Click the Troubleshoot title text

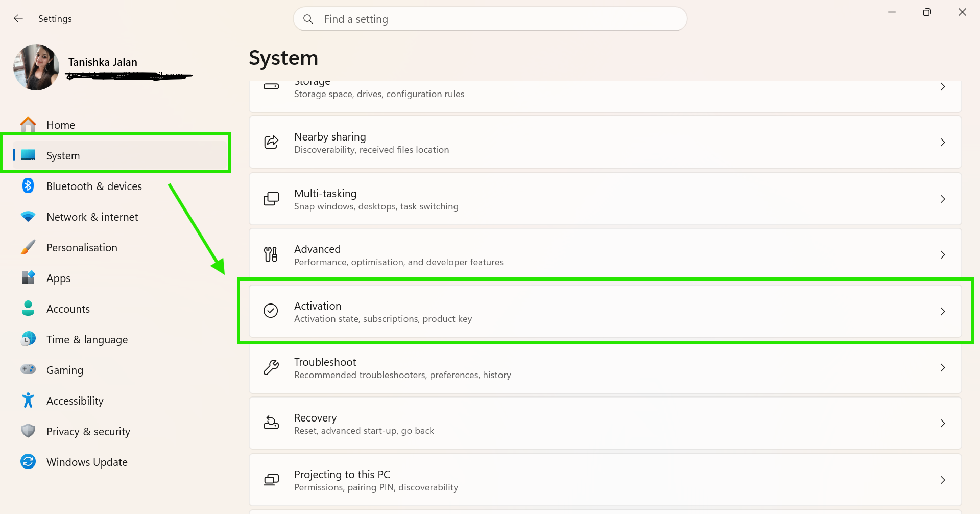point(325,362)
